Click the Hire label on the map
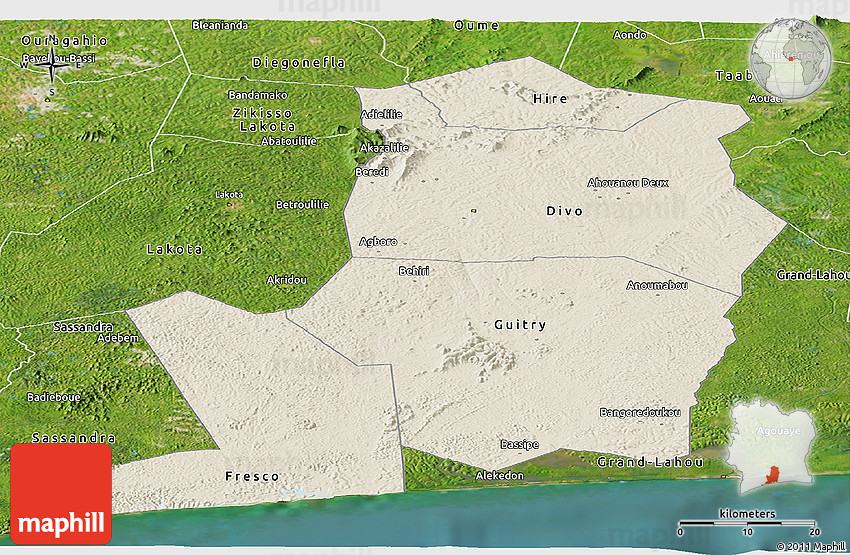Screen dimensions: 850x555 pyautogui.click(x=550, y=98)
